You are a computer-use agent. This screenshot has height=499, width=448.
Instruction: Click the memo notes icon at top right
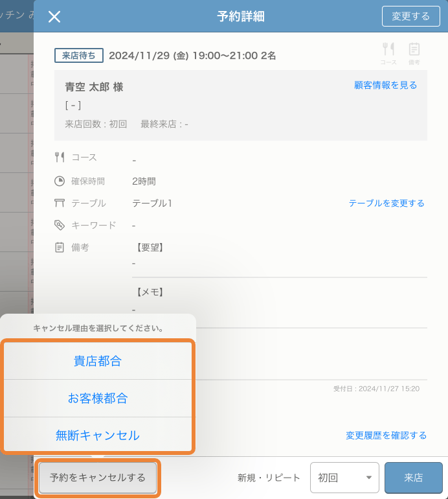click(414, 49)
